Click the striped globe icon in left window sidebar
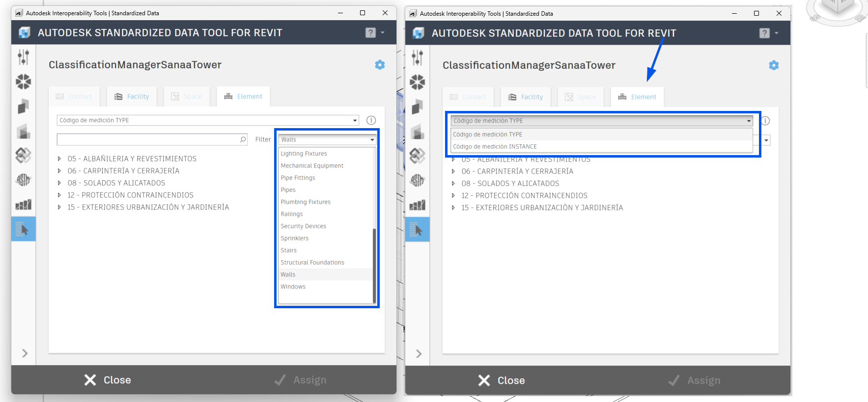Screen dimensions: 868x402 click(x=24, y=180)
